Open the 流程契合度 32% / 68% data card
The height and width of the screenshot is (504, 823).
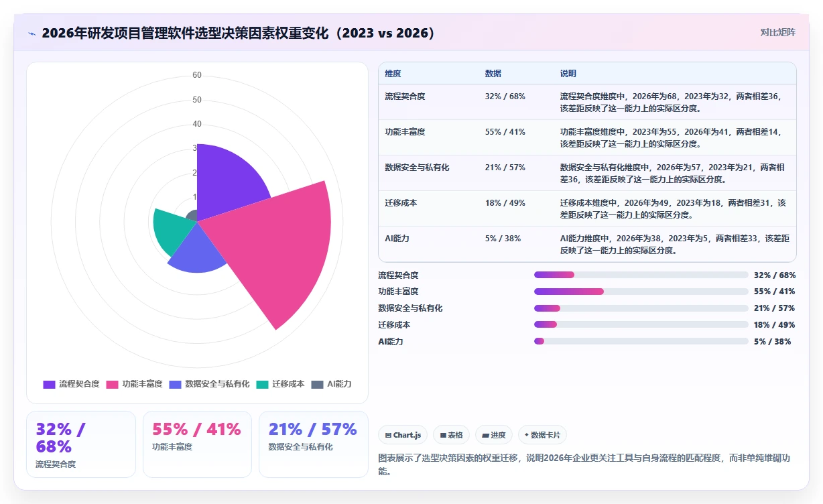click(x=81, y=444)
